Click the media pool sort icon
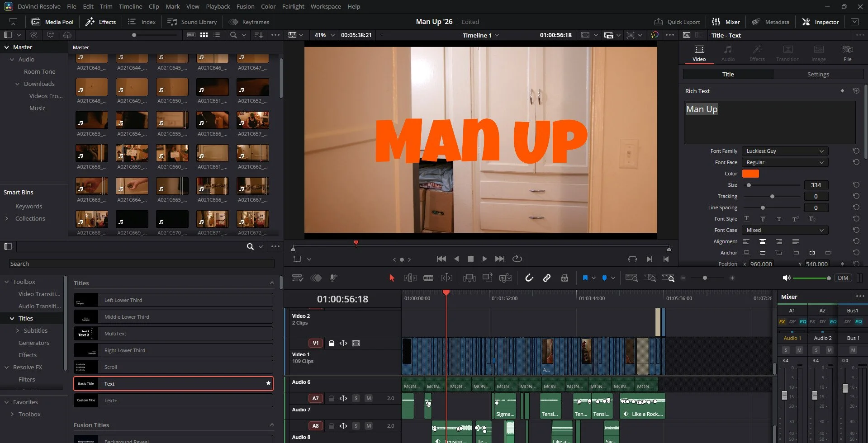 (258, 35)
